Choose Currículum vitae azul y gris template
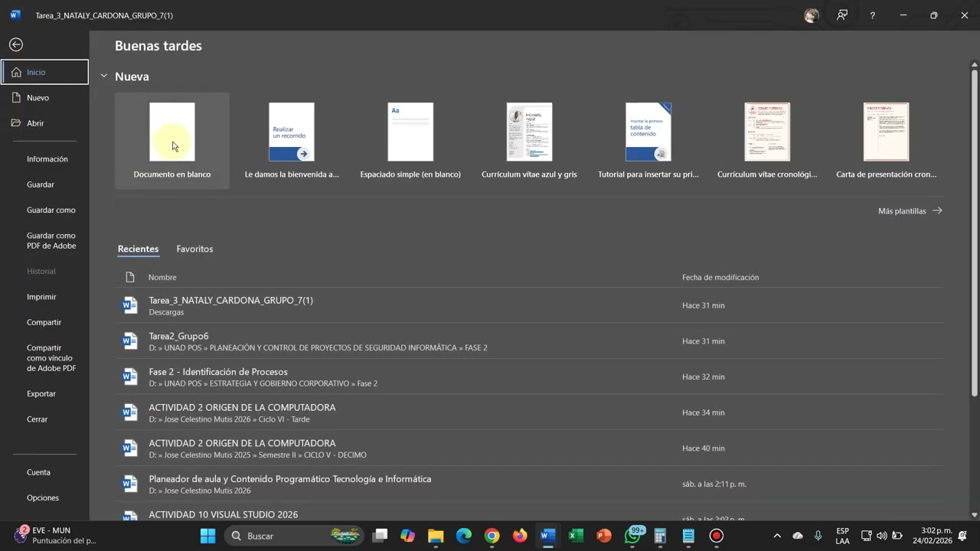Image resolution: width=980 pixels, height=551 pixels. click(x=529, y=141)
